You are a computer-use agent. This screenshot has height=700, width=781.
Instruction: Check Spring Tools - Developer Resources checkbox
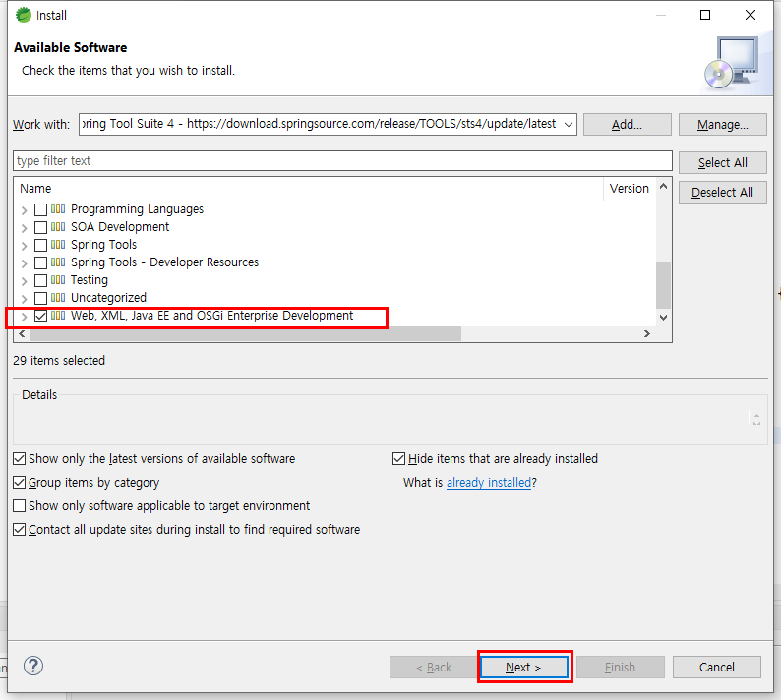coord(41,262)
